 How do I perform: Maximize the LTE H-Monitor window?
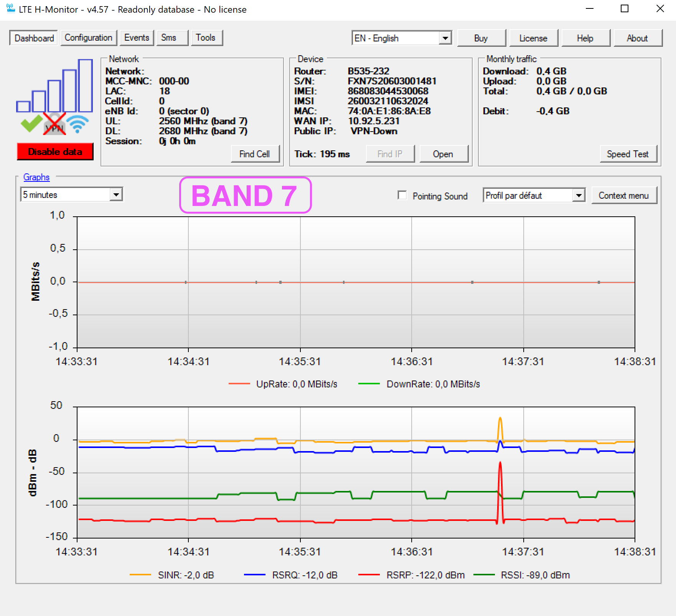[625, 8]
